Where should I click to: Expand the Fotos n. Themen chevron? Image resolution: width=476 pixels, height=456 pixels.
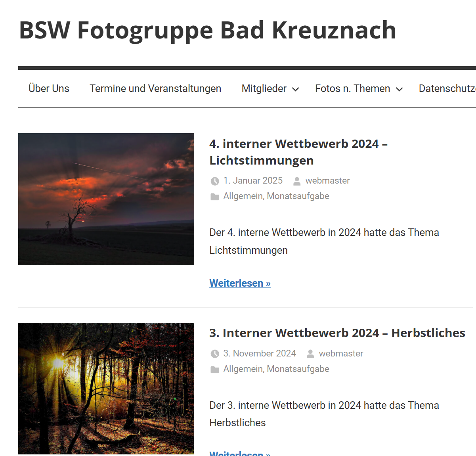(400, 89)
